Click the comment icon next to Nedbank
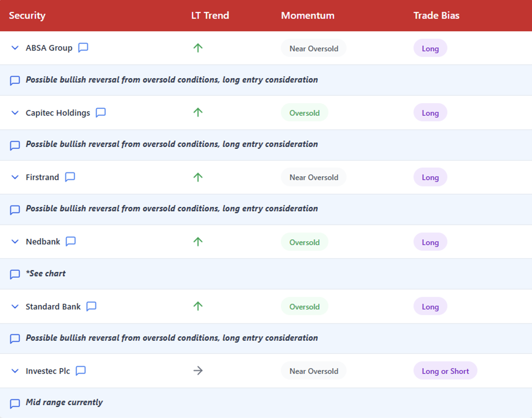 [71, 241]
